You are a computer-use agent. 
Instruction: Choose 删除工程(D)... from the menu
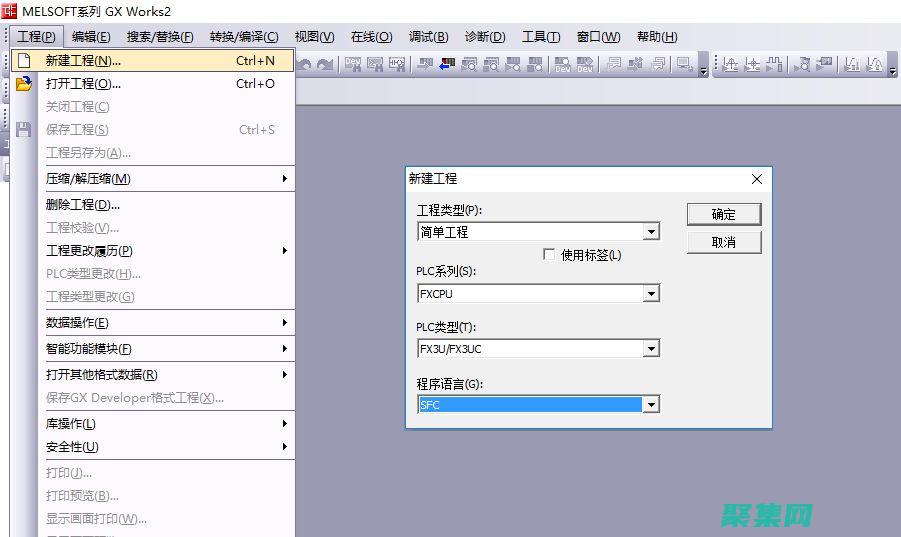pyautogui.click(x=167, y=204)
